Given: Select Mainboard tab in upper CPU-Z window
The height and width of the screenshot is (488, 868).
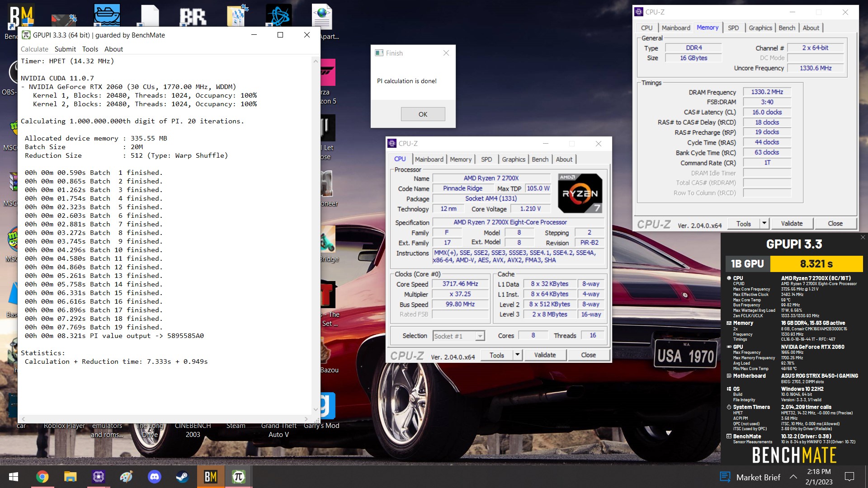Looking at the screenshot, I should [676, 28].
